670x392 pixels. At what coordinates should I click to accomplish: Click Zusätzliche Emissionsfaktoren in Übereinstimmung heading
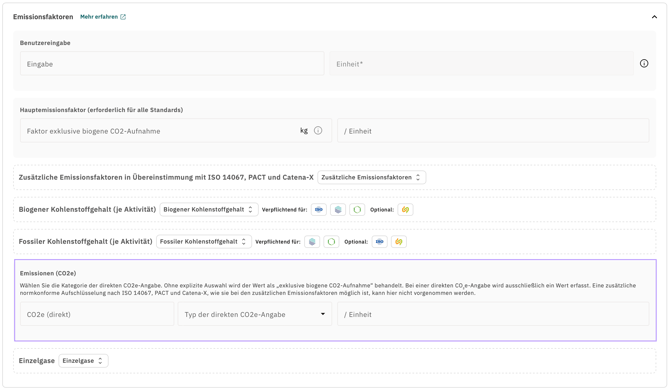click(166, 177)
